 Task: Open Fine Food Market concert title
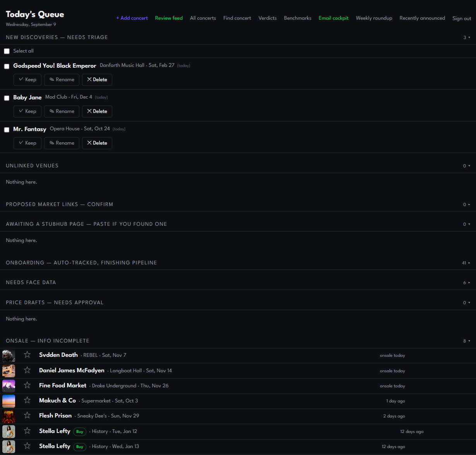63,385
